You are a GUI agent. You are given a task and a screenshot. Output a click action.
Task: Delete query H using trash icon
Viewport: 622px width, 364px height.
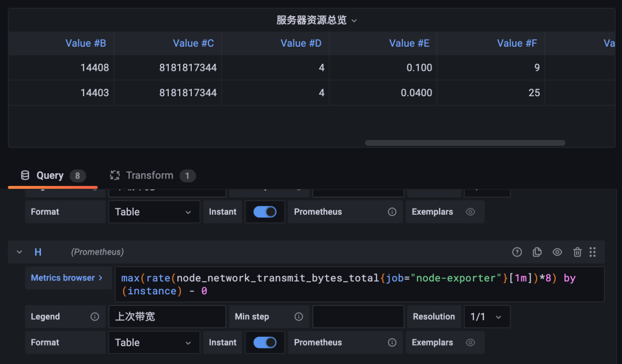coord(577,252)
